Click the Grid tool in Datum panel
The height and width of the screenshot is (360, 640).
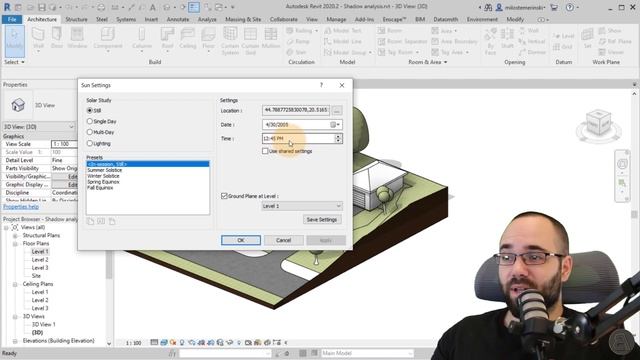(563, 47)
